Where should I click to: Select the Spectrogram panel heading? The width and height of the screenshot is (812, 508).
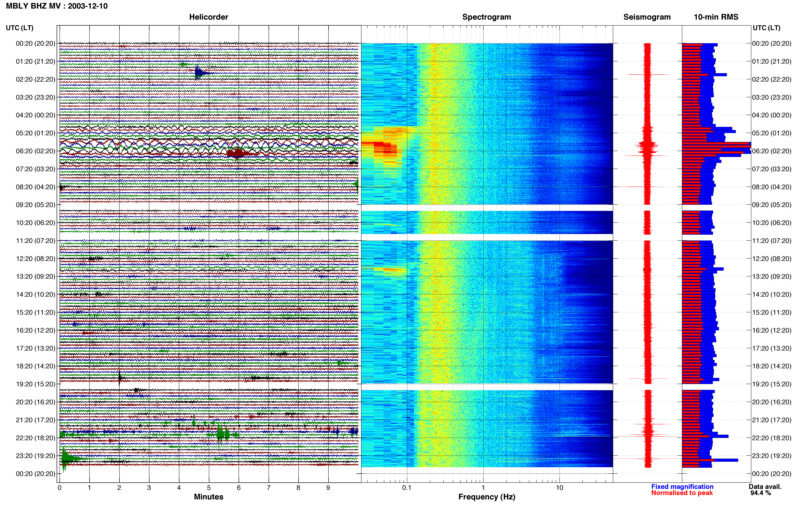click(487, 17)
